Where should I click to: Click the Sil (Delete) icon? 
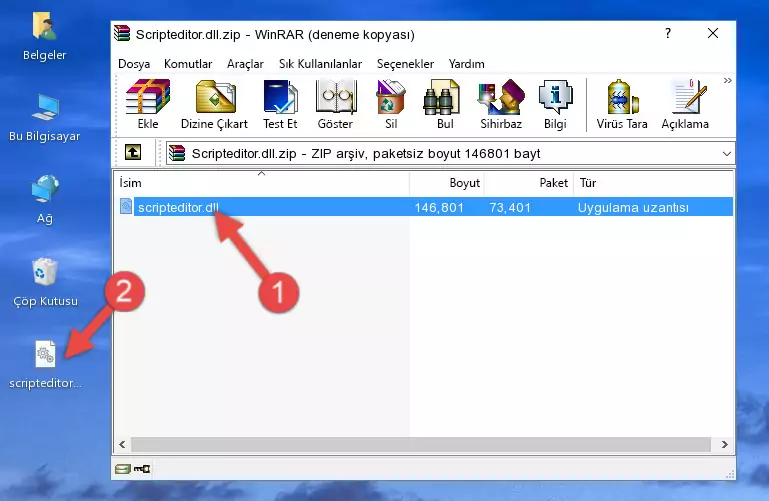pyautogui.click(x=391, y=104)
